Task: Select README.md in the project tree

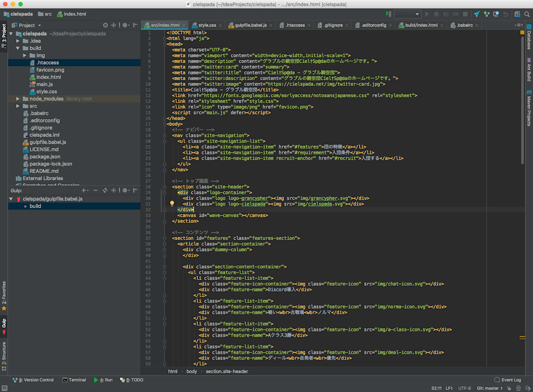Action: coord(44,171)
